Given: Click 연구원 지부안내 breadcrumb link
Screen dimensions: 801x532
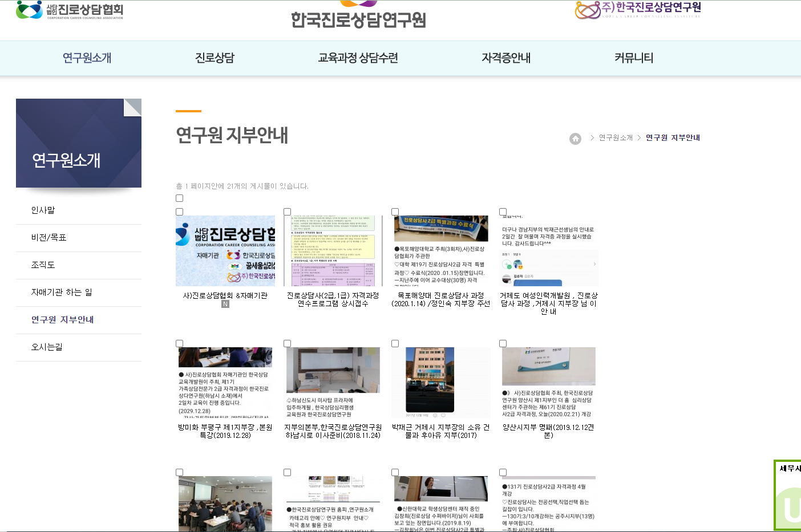Looking at the screenshot, I should pyautogui.click(x=673, y=138).
